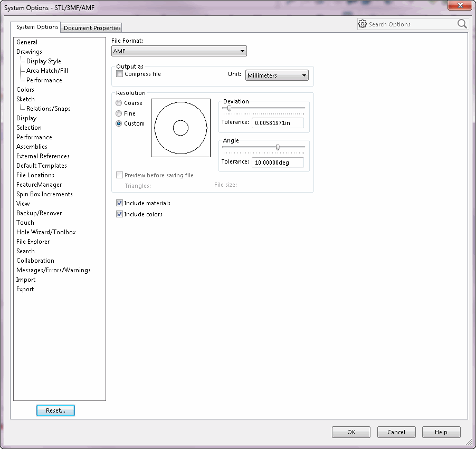Toggle Preview before saving file checkbox
Image resolution: width=476 pixels, height=449 pixels.
[120, 175]
